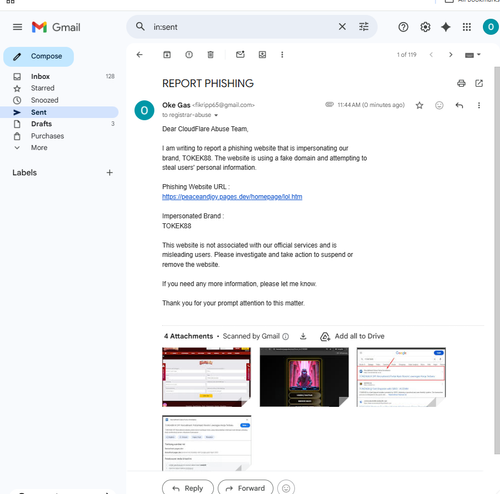Click the search magnifier icon
Image resolution: width=500 pixels, height=494 pixels.
(140, 26)
